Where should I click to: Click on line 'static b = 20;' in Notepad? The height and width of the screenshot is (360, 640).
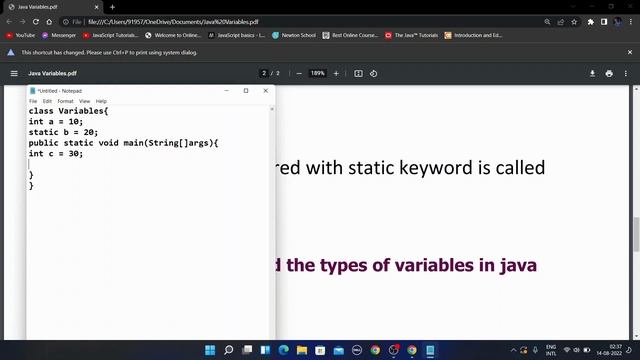coord(63,132)
